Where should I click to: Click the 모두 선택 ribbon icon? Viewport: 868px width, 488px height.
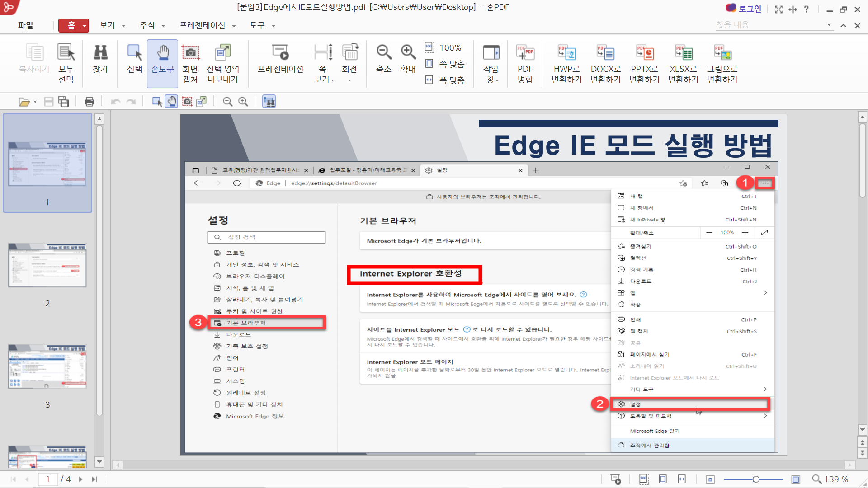pos(66,63)
